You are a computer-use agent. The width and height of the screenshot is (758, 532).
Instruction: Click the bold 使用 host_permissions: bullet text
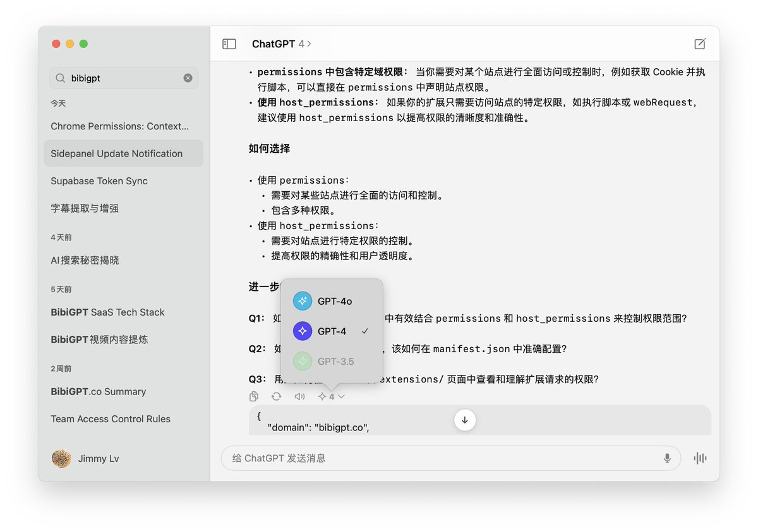pos(318,102)
